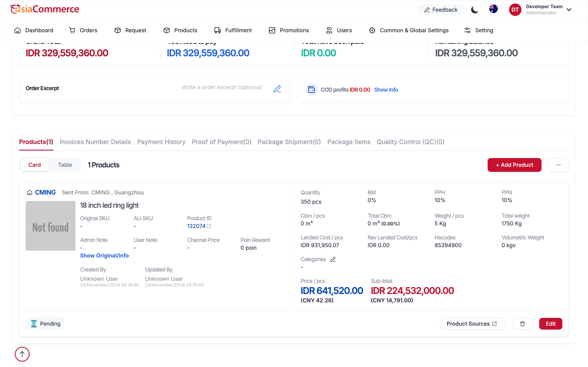Open Fulfillment in navigation menu
The height and width of the screenshot is (367, 588).
[233, 30]
